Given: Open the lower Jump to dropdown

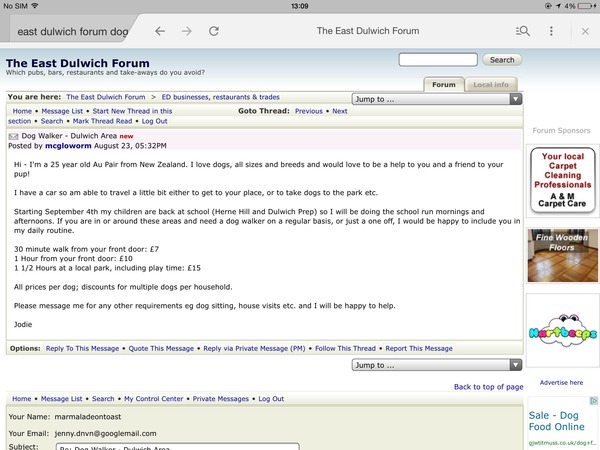Looking at the screenshot, I should coord(437,365).
